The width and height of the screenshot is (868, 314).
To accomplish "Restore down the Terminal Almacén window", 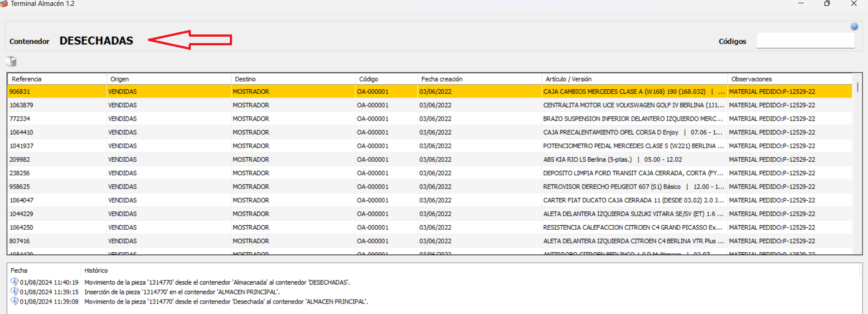I will point(827,4).
